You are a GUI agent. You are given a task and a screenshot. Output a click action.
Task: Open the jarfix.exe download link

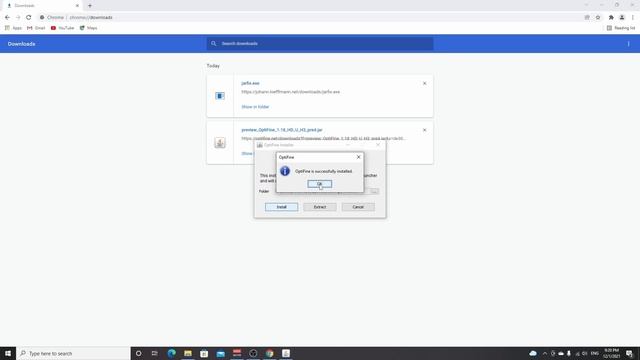(x=250, y=83)
